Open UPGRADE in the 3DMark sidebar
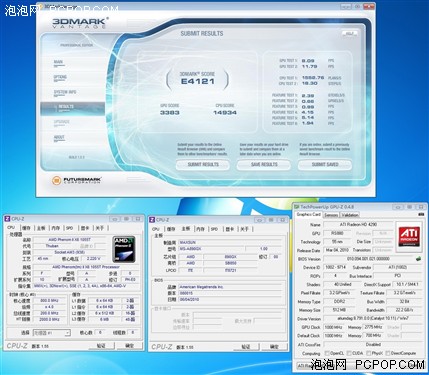 pos(62,122)
